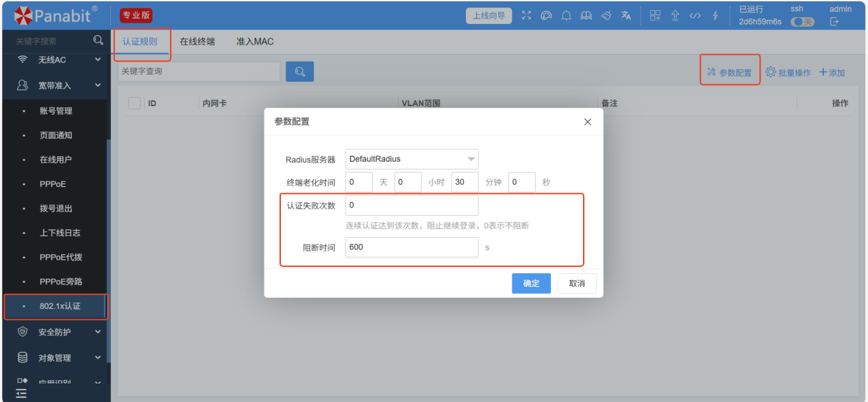
Task: Switch to the 在线终端 tab
Action: (197, 42)
